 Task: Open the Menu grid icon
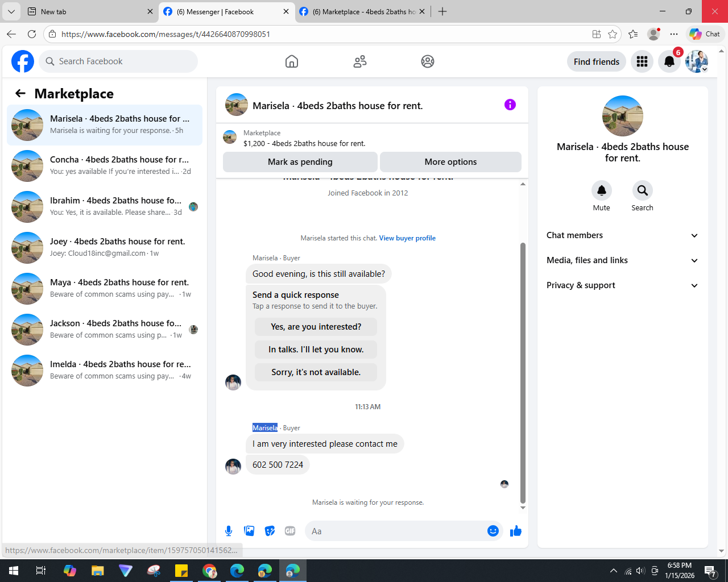click(x=642, y=61)
